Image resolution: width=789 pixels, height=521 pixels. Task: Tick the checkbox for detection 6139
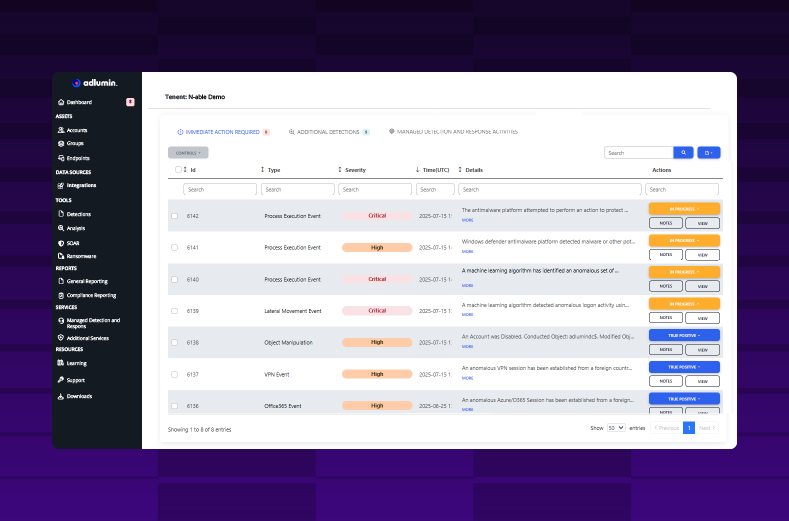[174, 311]
